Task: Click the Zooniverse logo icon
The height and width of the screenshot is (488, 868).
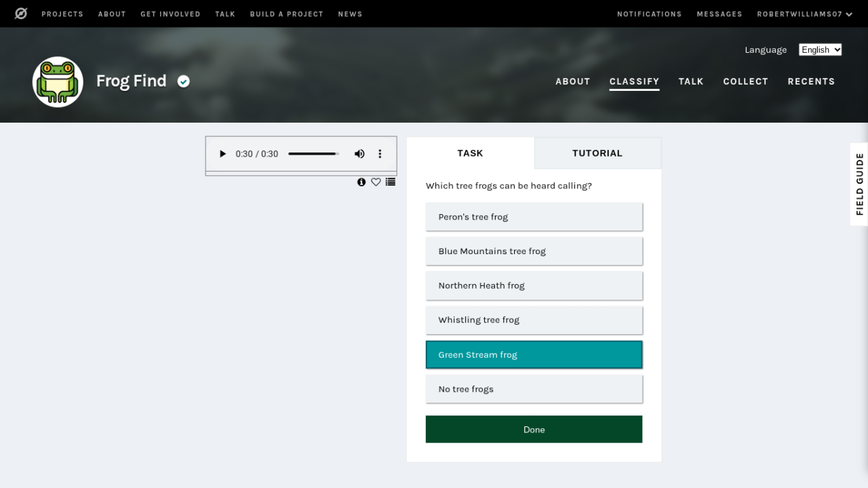Action: (21, 14)
